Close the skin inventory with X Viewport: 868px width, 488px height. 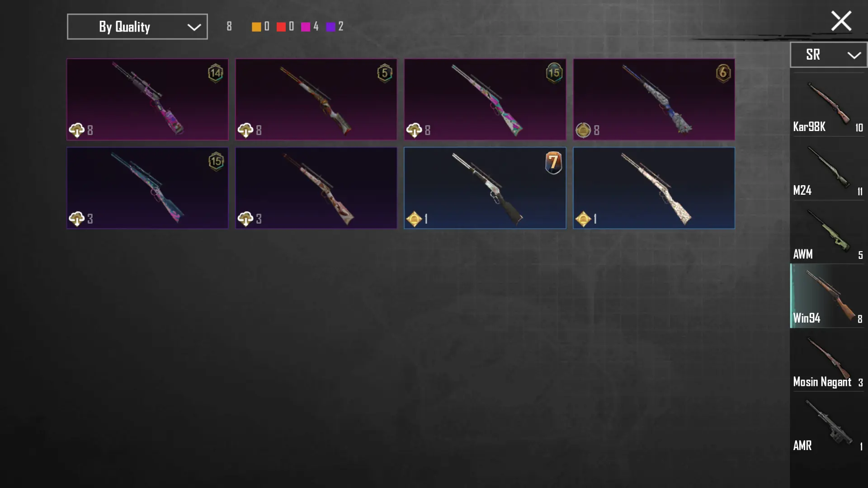[841, 21]
